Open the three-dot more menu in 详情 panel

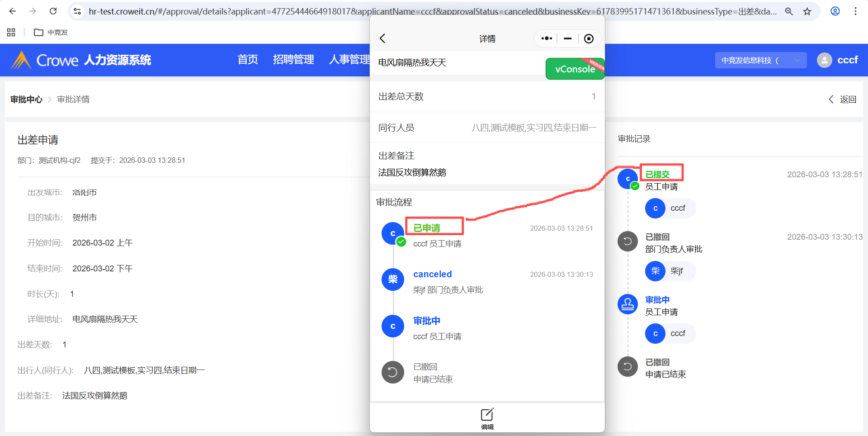click(547, 38)
